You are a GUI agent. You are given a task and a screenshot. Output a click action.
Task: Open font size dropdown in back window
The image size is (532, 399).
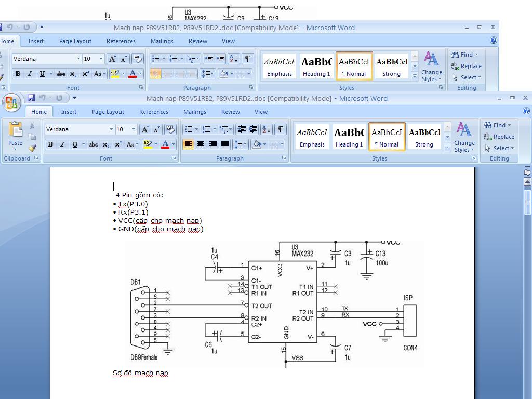101,59
